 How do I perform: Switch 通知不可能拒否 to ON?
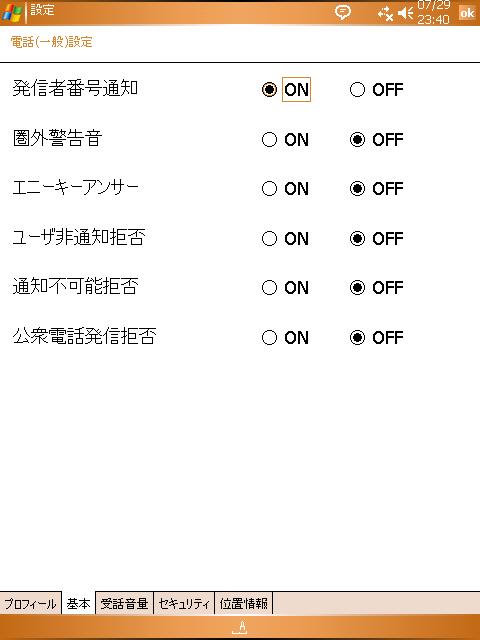(x=285, y=288)
